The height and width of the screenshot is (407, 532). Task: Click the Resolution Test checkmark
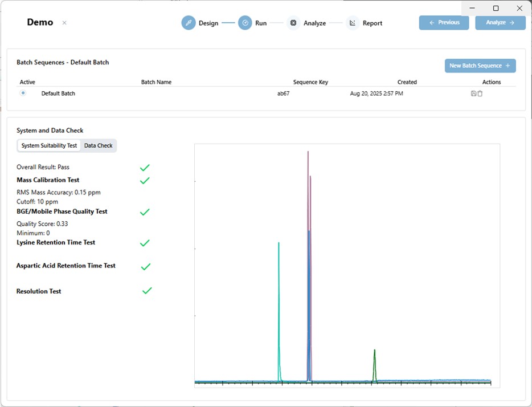click(147, 291)
